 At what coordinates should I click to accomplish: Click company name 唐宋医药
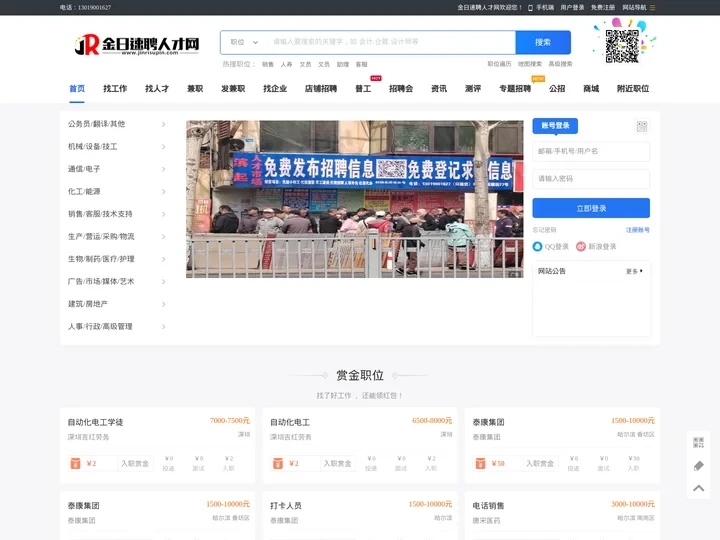coord(486,521)
